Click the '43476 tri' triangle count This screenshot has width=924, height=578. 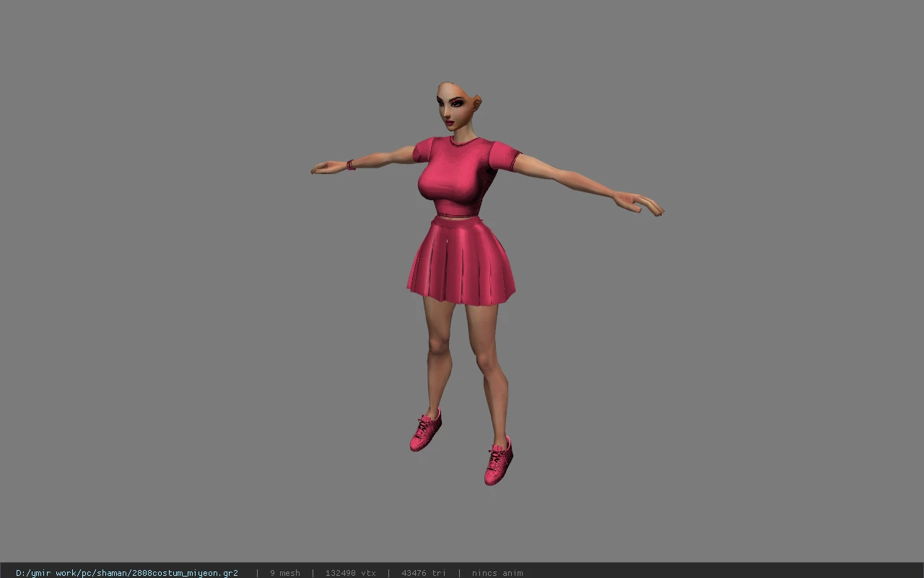pos(424,573)
